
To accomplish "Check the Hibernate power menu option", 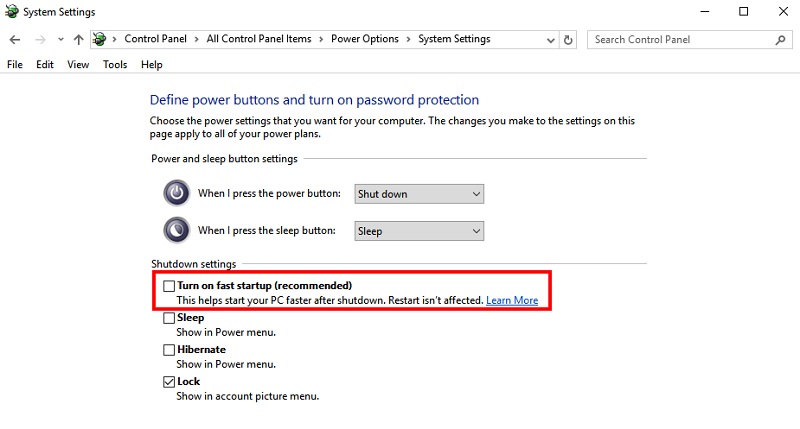I will tap(169, 350).
